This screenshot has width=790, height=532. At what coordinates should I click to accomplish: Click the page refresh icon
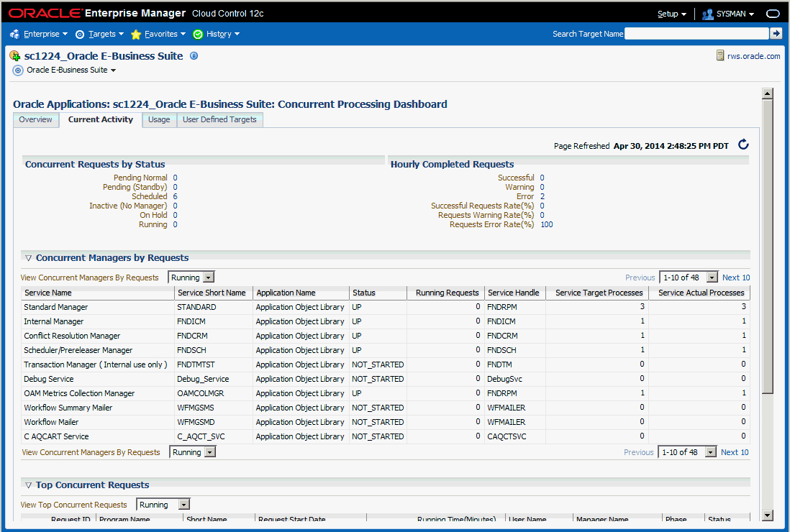coord(743,145)
